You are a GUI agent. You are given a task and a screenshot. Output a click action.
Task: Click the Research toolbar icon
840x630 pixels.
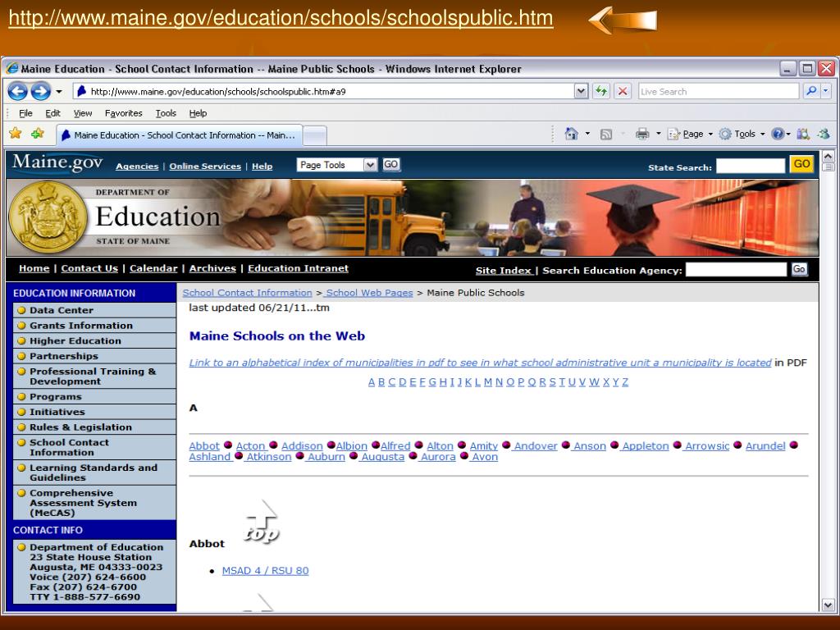802,134
